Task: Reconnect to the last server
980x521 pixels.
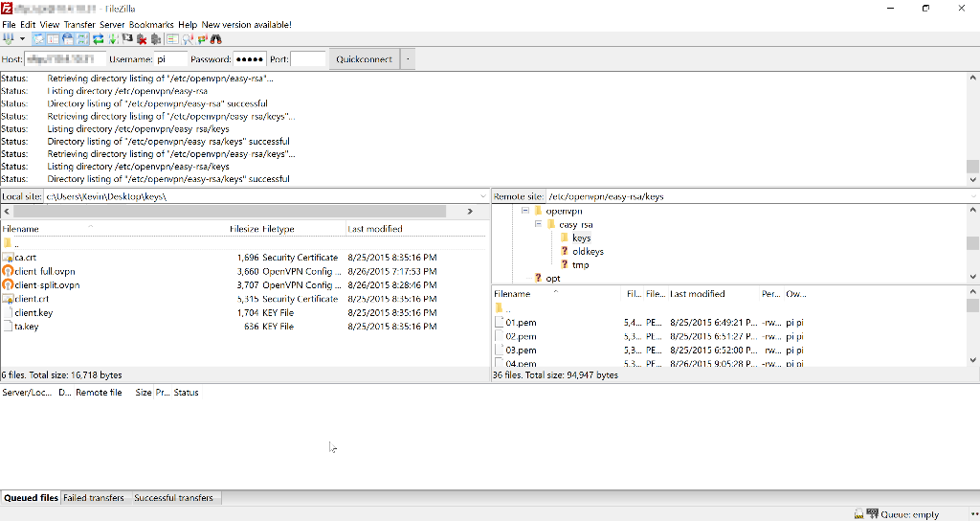Action: coord(156,38)
